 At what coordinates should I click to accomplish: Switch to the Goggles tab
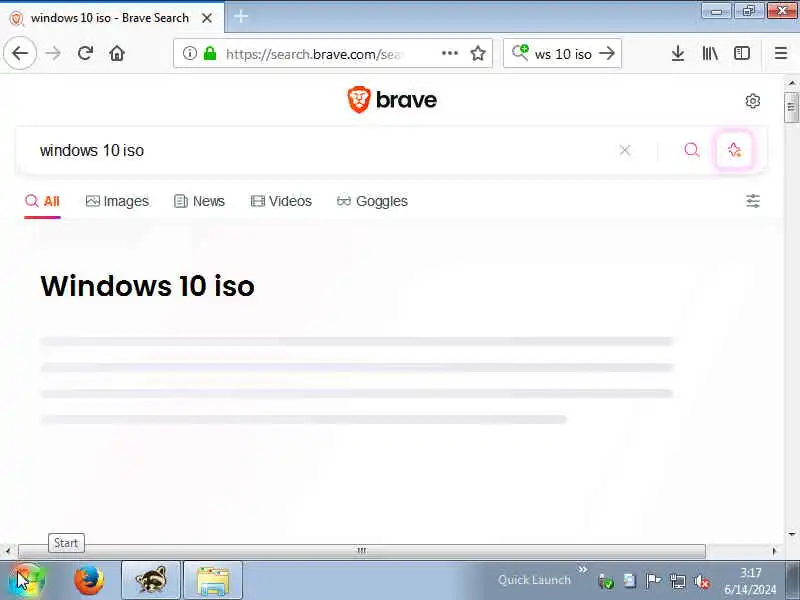pos(372,201)
